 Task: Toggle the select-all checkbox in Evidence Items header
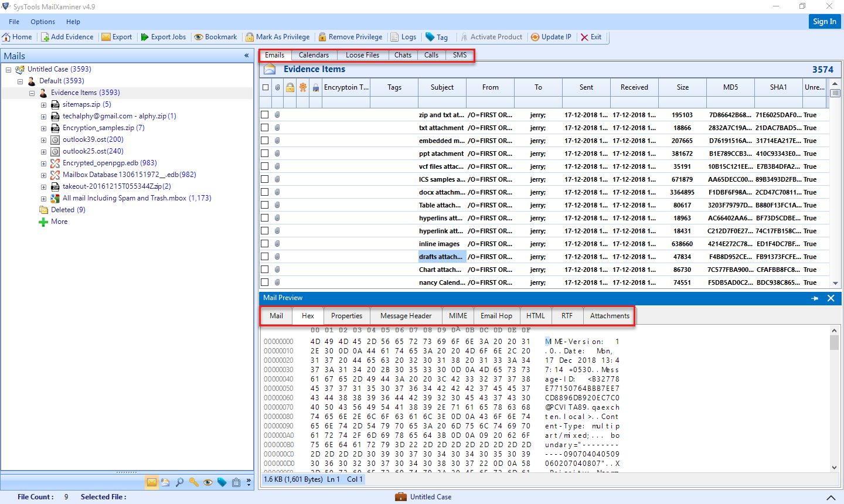pos(264,87)
